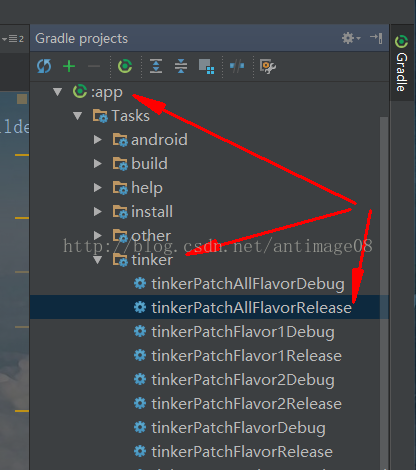Detach project using minus icon
The height and width of the screenshot is (470, 416).
(94, 66)
